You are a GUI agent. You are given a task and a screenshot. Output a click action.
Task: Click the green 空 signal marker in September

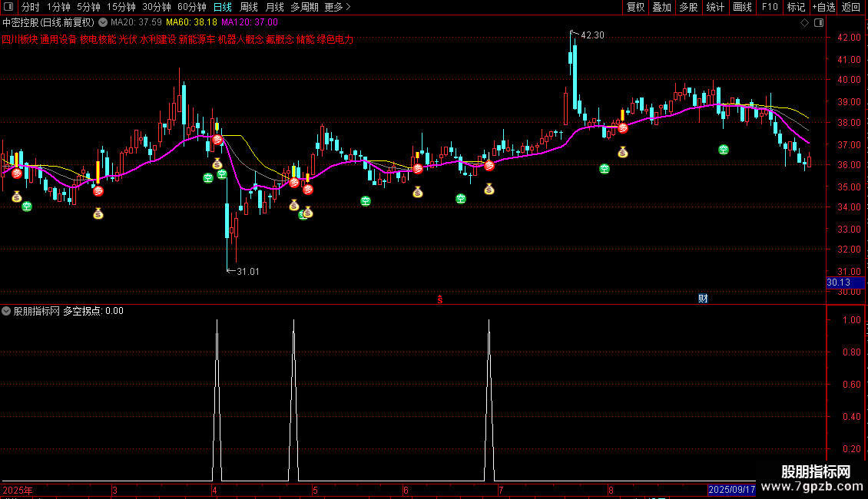tap(724, 150)
